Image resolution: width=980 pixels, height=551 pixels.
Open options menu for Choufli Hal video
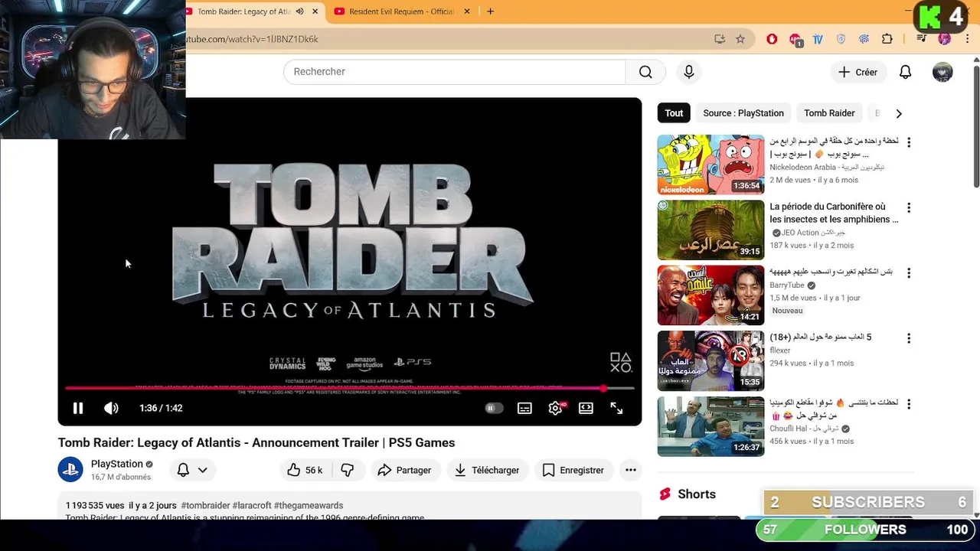[x=909, y=404]
